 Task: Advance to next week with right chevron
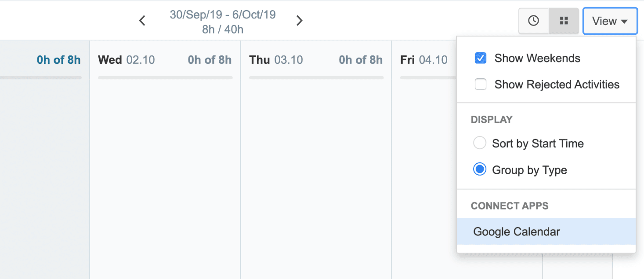299,21
